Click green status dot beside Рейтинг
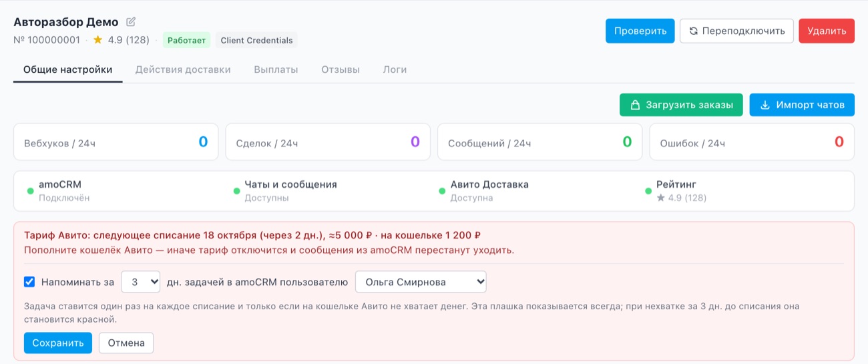 [648, 191]
